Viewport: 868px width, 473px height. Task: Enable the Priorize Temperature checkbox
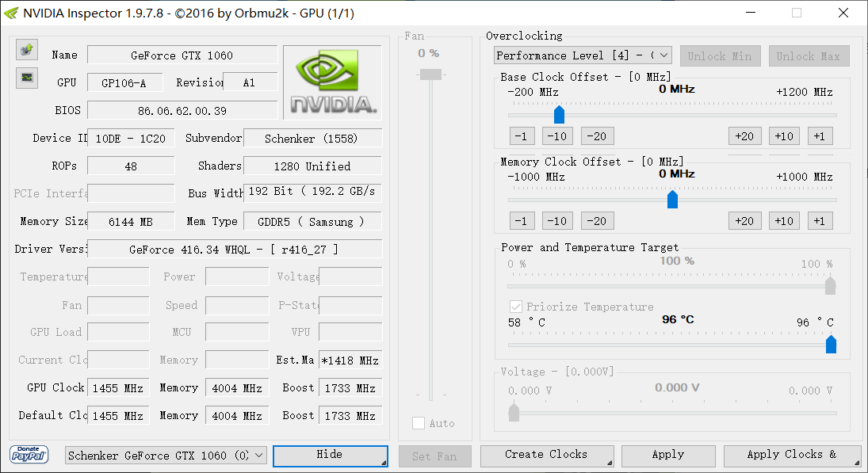(x=515, y=307)
